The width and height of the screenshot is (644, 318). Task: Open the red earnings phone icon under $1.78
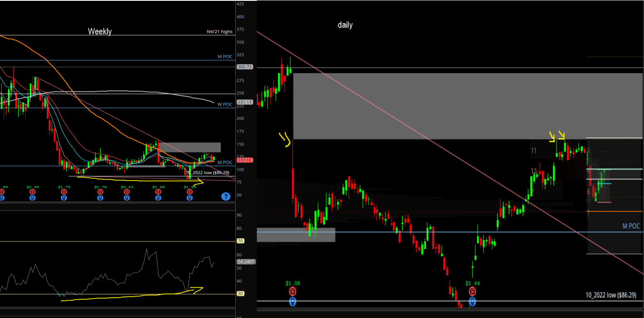pyautogui.click(x=100, y=192)
